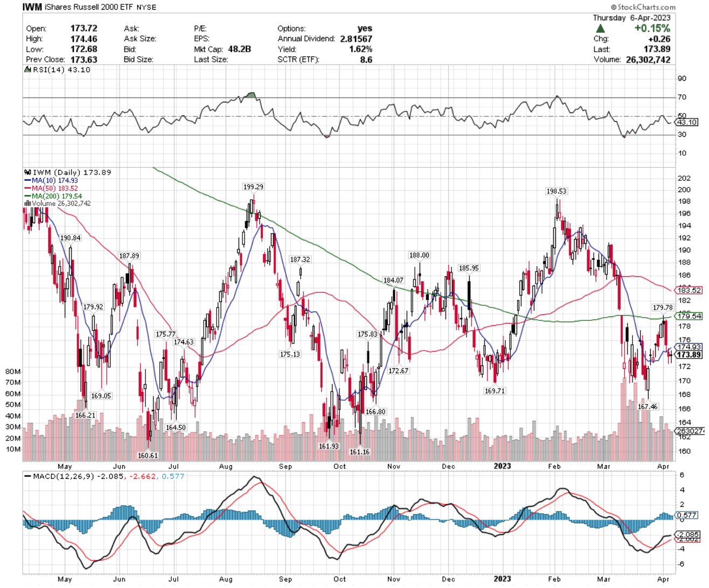Click the 166.21 May low price label
The image size is (709, 588).
tap(85, 415)
